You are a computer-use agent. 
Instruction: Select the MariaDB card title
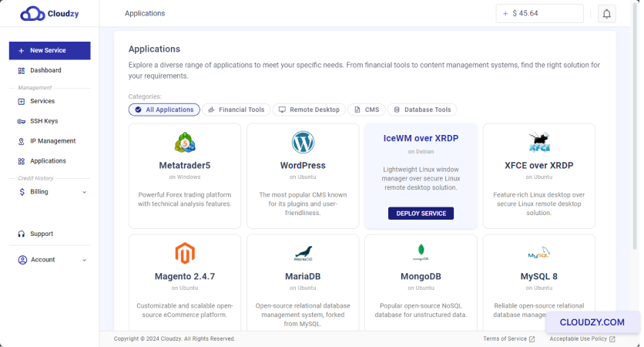click(x=303, y=277)
